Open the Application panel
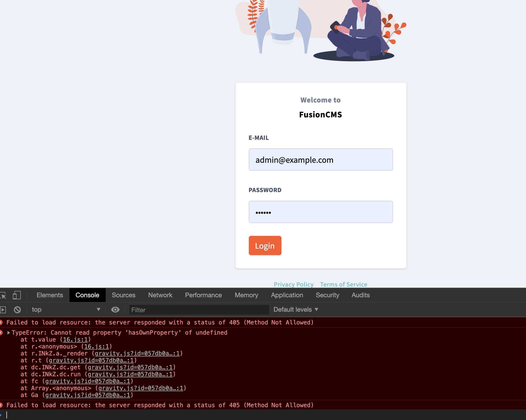 (x=287, y=295)
